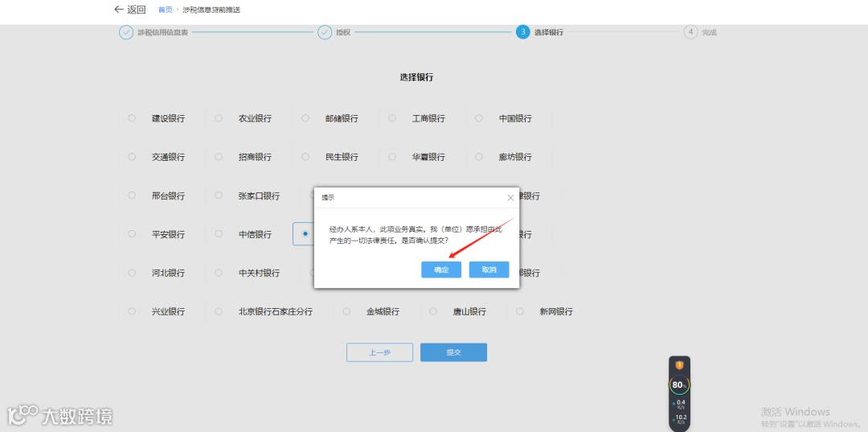
Task: Close the 提示 dialog with X
Action: tap(510, 198)
